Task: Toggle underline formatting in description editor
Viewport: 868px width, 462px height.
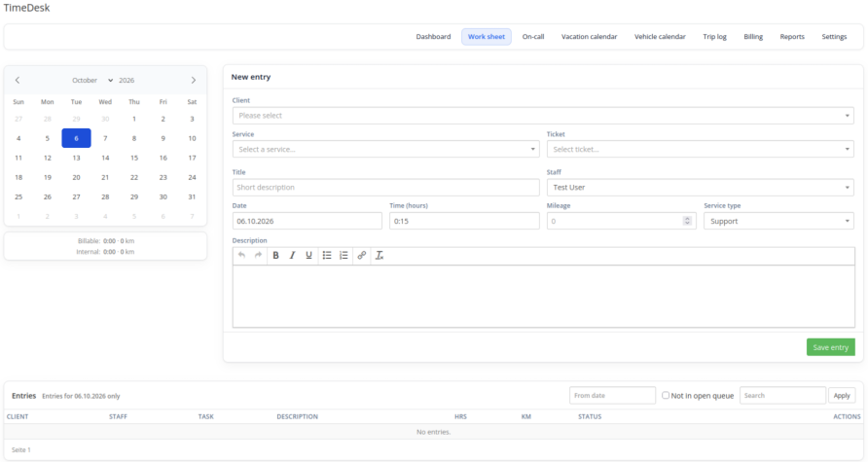Action: (x=308, y=255)
